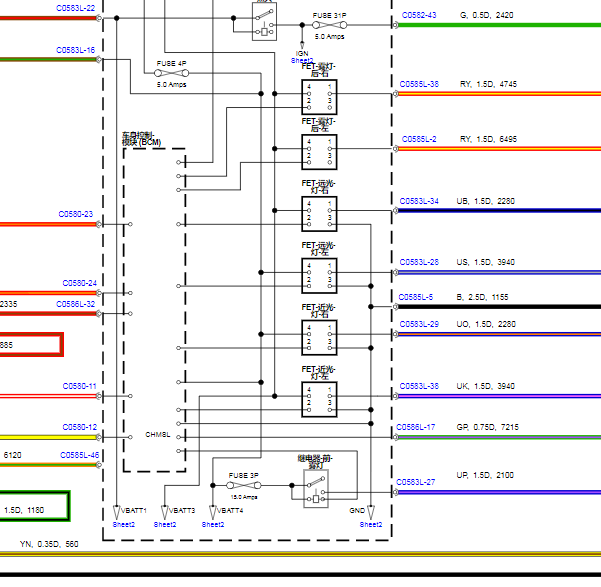Click the 继电器-前-雾灯 relay symbol
The image size is (601, 587).
click(316, 489)
